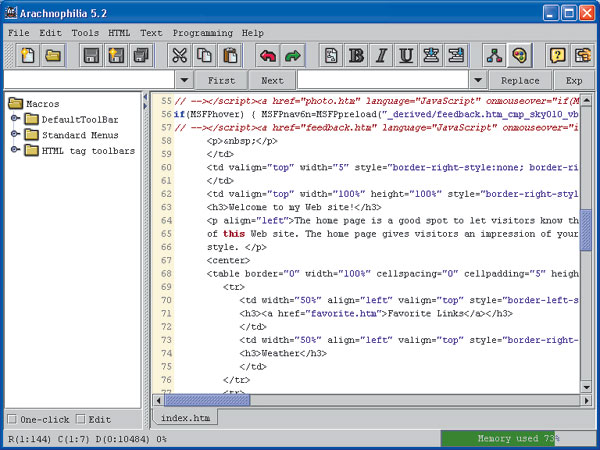Click the horizontal scrollbar right arrow

click(x=586, y=400)
